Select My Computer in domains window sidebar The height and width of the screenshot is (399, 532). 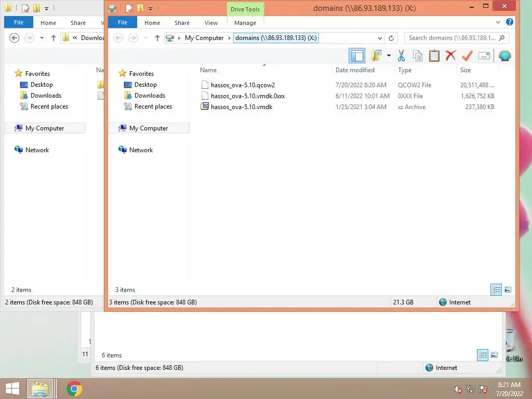148,128
